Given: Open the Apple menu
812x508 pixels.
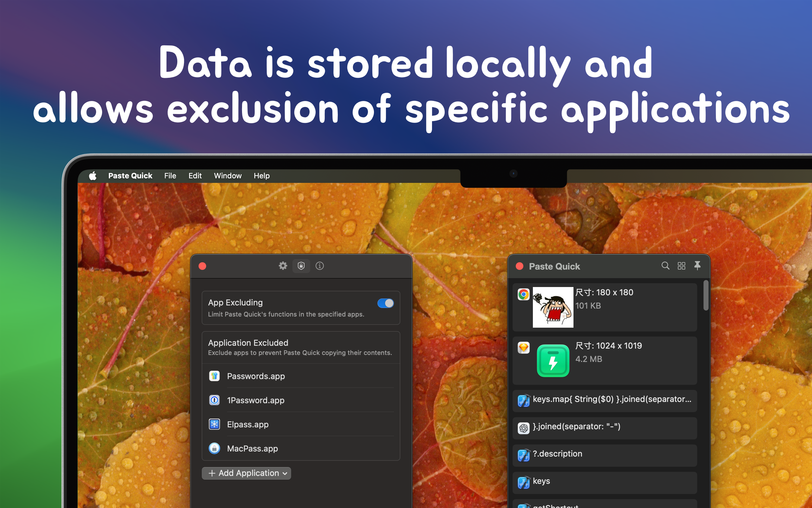Looking at the screenshot, I should [93, 176].
